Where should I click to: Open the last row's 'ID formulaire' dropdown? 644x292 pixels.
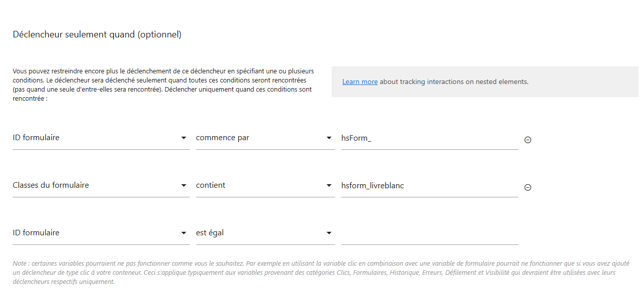pyautogui.click(x=101, y=233)
